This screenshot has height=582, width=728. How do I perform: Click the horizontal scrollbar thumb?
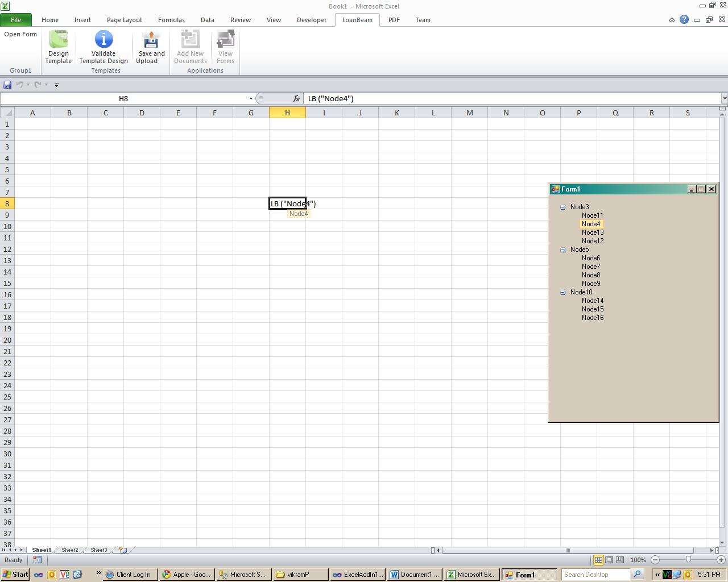568,550
